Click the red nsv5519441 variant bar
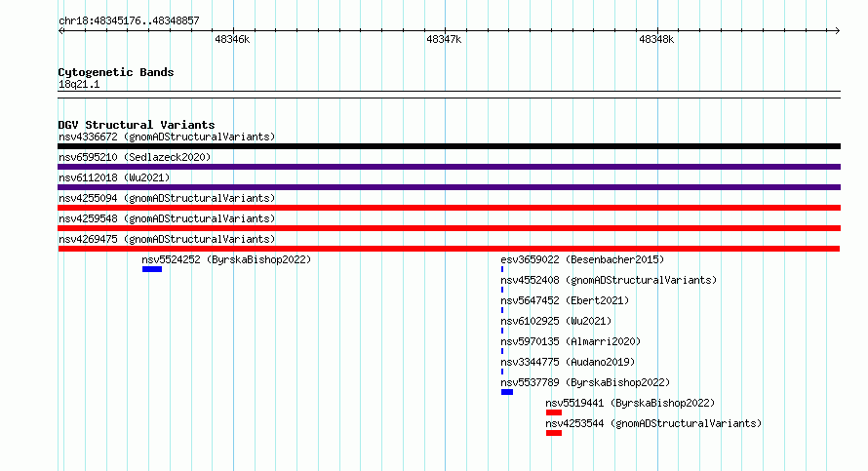This screenshot has height=471, width=868. 554,412
